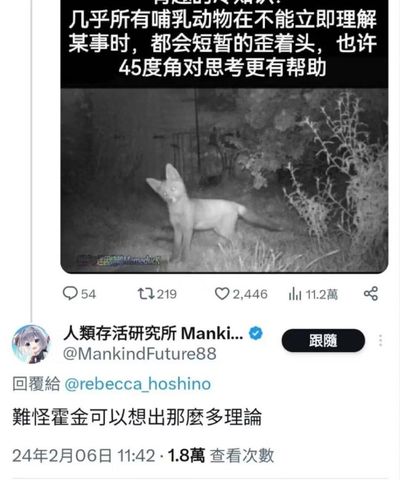Open the anime avatar profile picture

pyautogui.click(x=31, y=343)
